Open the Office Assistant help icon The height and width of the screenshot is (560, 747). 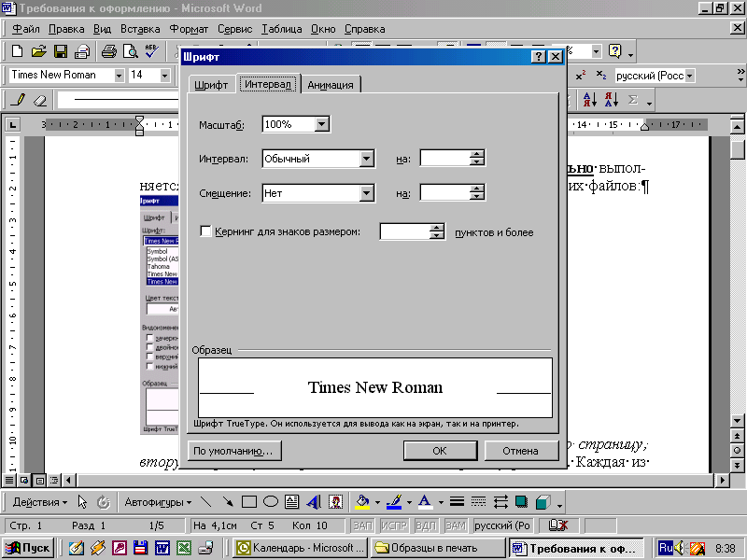[615, 51]
